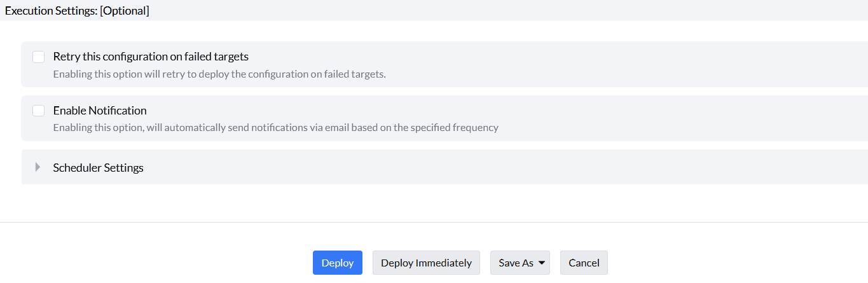Expand Scheduler Settings using the triangle arrow
The image size is (868, 283).
[x=38, y=167]
